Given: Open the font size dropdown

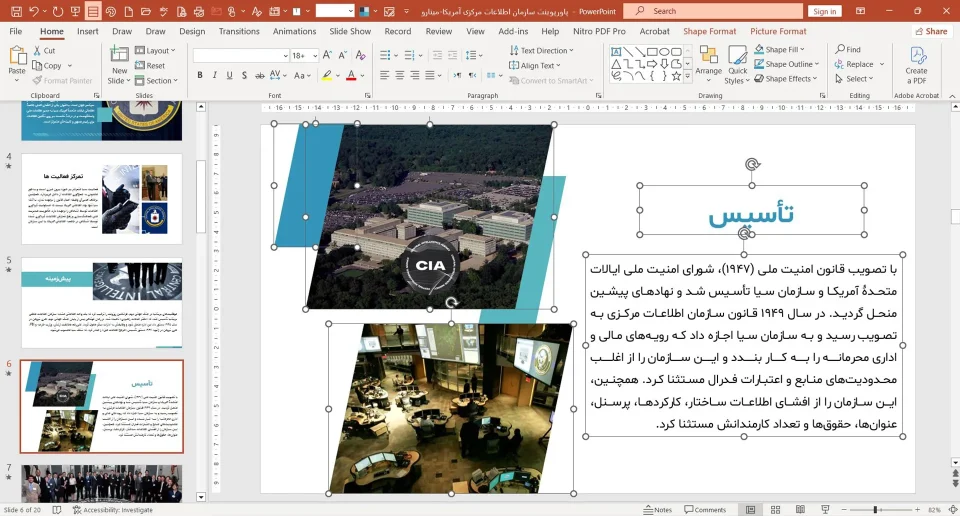Looking at the screenshot, I should coord(315,56).
